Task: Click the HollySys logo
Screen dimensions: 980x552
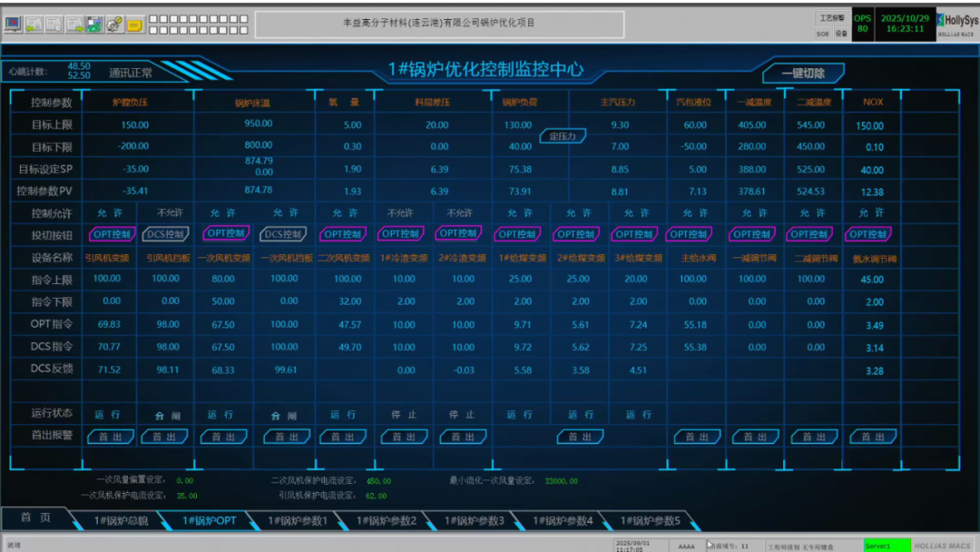Action: [x=956, y=20]
